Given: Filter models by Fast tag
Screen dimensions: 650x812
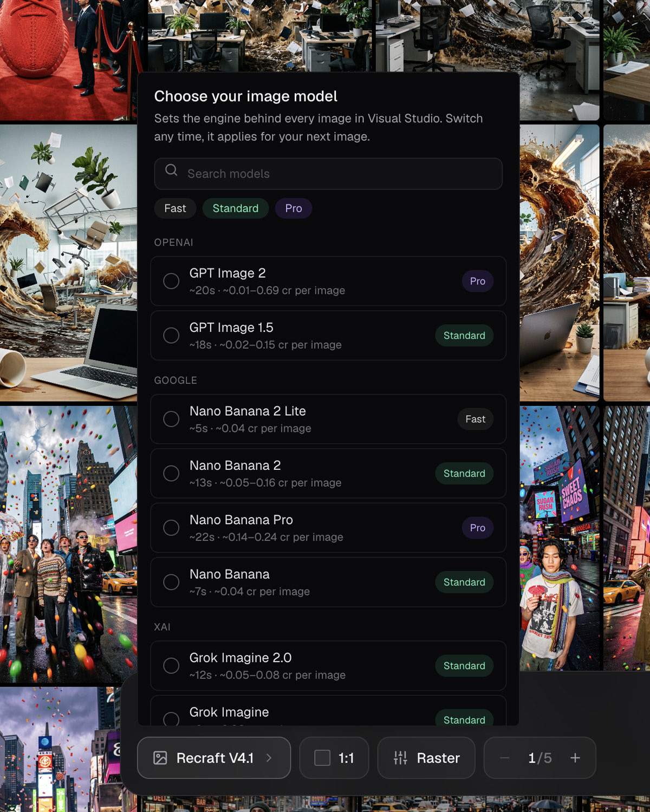Looking at the screenshot, I should coord(175,208).
